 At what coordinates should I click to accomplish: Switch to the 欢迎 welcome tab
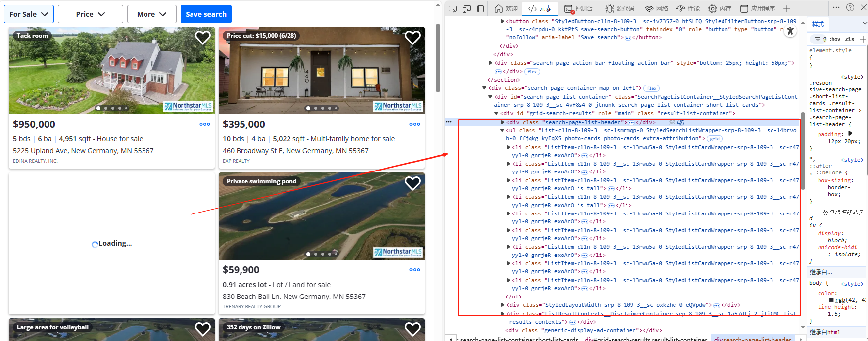tap(506, 9)
